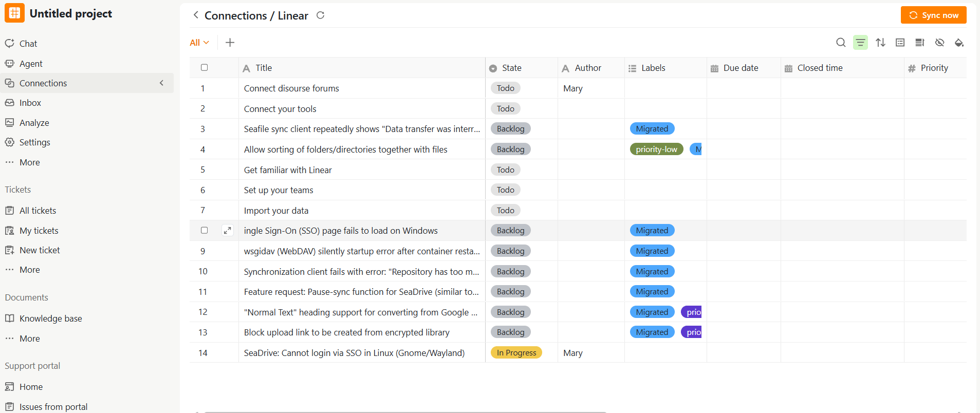Open the group records tool
980x413 pixels.
(900, 43)
